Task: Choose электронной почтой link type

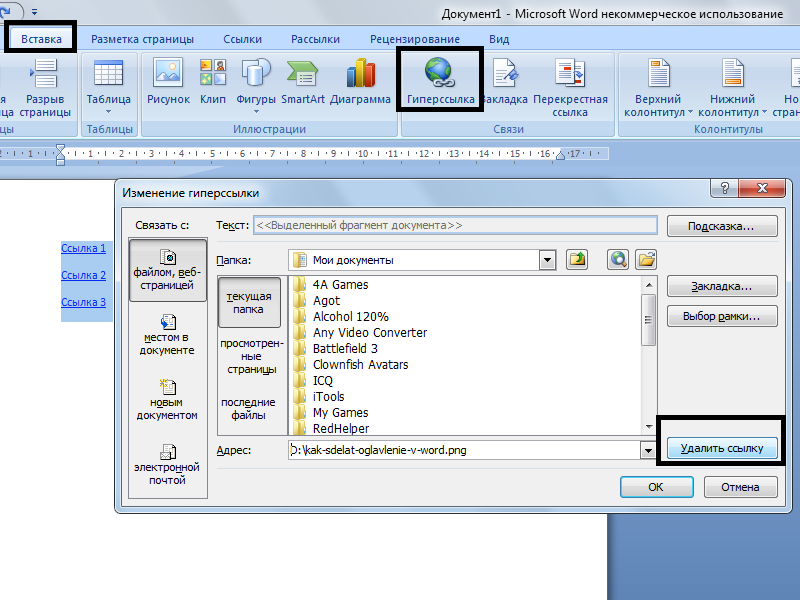Action: (167, 464)
